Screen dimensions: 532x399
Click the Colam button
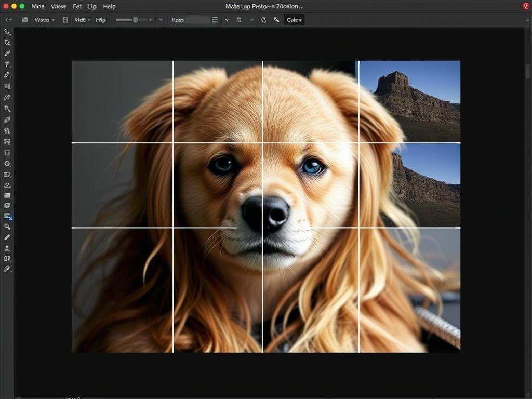point(294,20)
